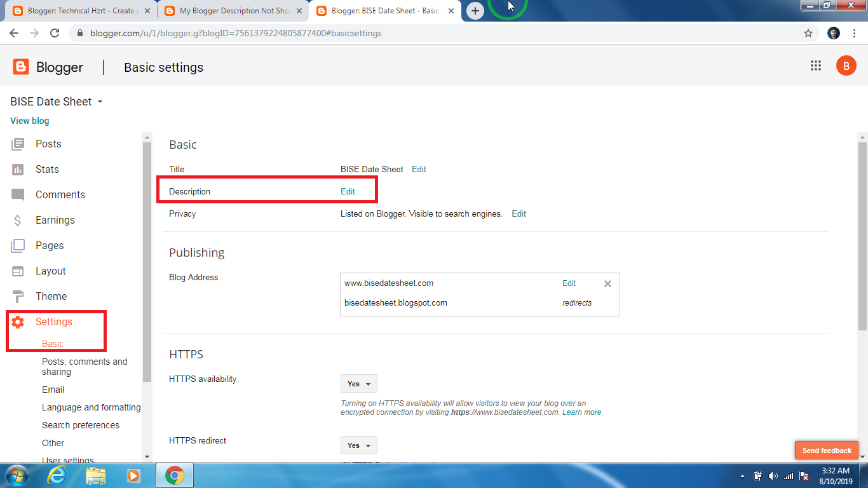Switch to My Blogger Description tab
868x488 pixels.
[x=233, y=11]
